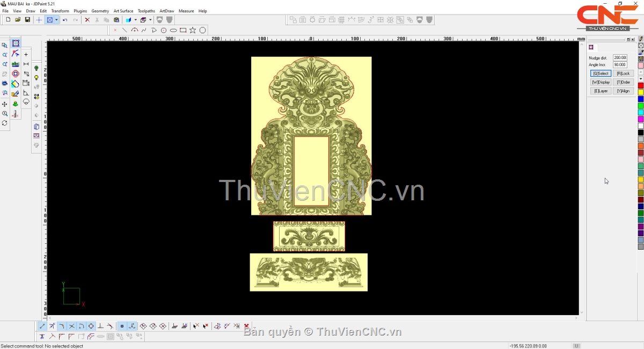Open dropdown arrow beside the selection box tool
This screenshot has width=644, height=349.
[56, 20]
